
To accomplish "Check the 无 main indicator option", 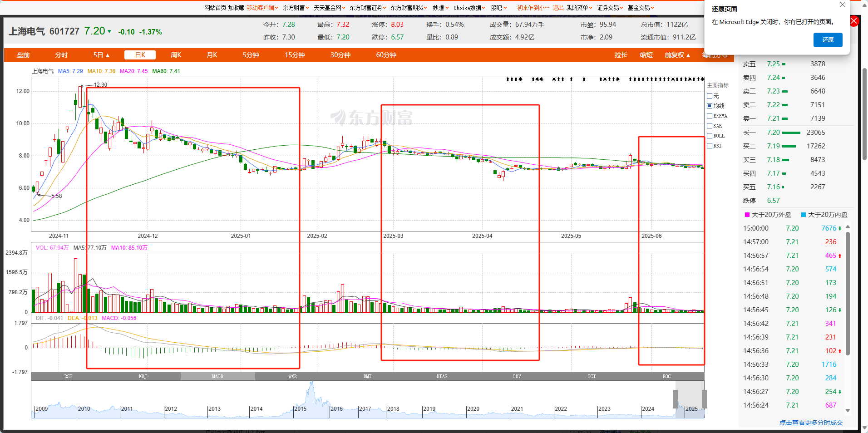I will [x=710, y=96].
